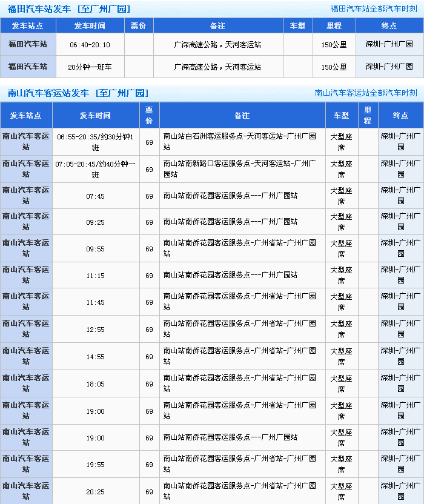Click 福田汽车站 in the 06:40-20:10 row

(x=28, y=44)
